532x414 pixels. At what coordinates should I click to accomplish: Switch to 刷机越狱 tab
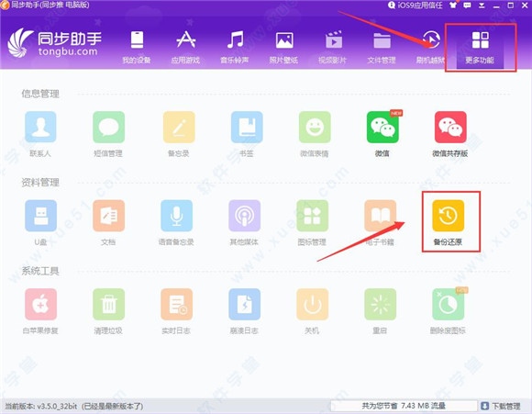(x=430, y=47)
